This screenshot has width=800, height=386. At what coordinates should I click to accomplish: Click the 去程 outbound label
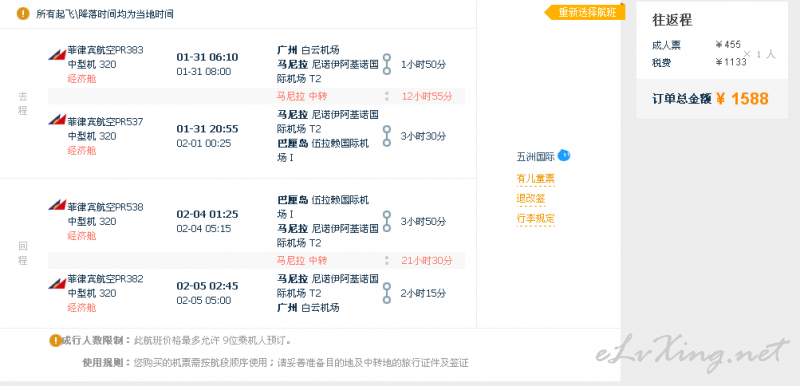pos(23,104)
